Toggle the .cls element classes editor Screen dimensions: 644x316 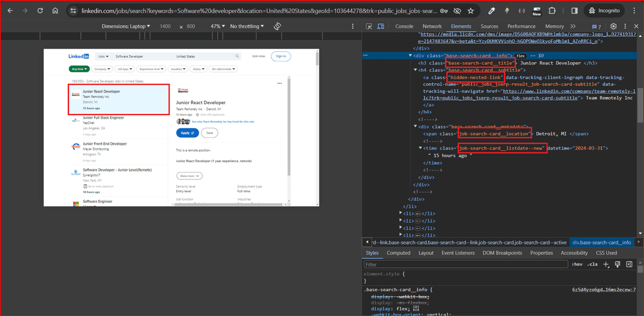coord(592,264)
